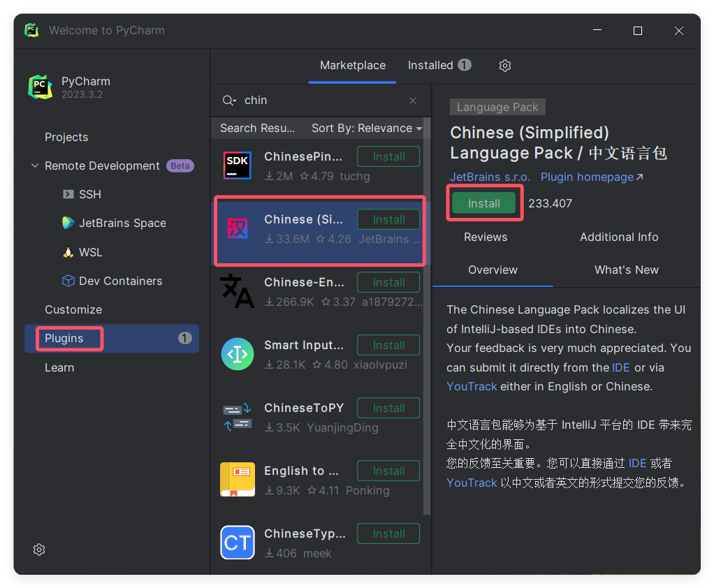Open the Additional Info tab
The image size is (714, 588).
pyautogui.click(x=619, y=237)
